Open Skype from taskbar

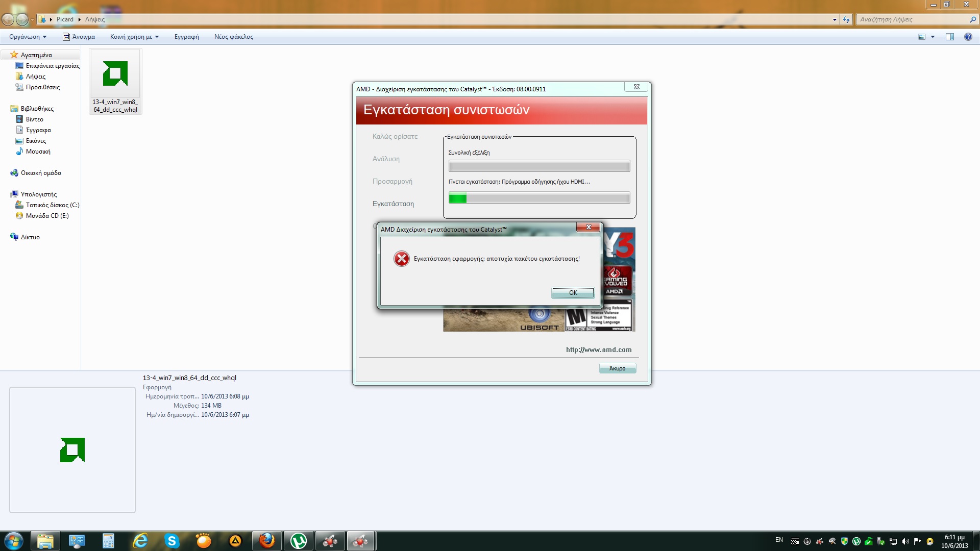tap(172, 541)
